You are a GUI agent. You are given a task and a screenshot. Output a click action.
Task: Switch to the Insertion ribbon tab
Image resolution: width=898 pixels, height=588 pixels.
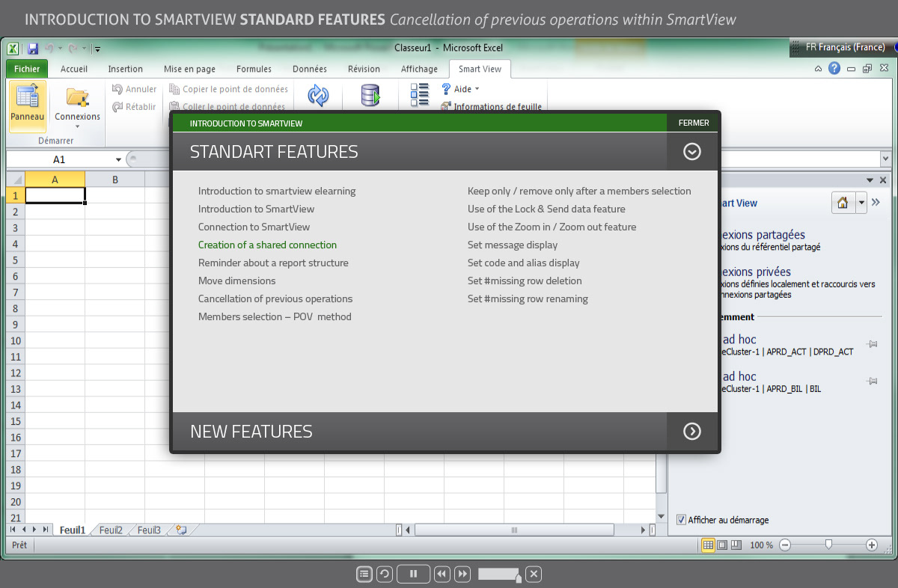pos(125,69)
